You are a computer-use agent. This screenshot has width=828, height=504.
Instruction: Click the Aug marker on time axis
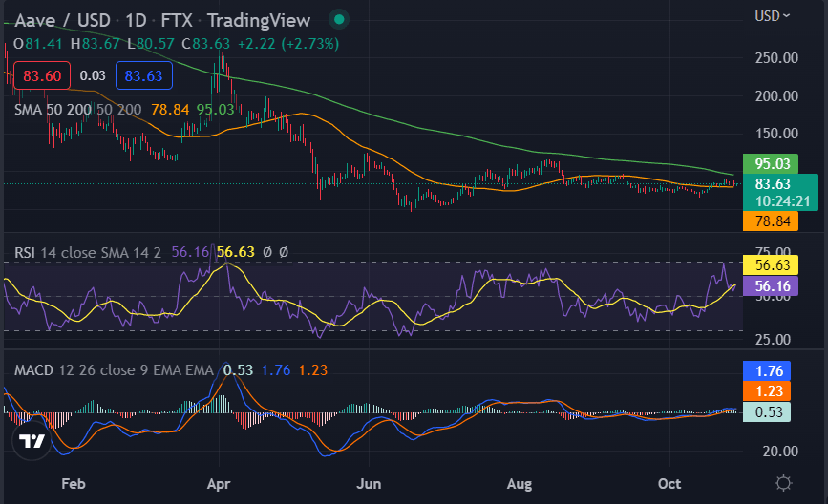[x=520, y=484]
